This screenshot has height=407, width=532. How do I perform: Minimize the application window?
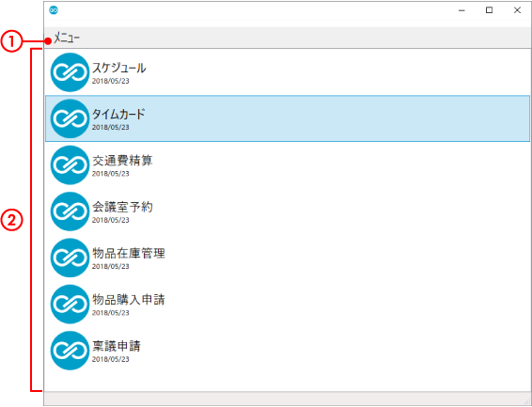click(462, 10)
